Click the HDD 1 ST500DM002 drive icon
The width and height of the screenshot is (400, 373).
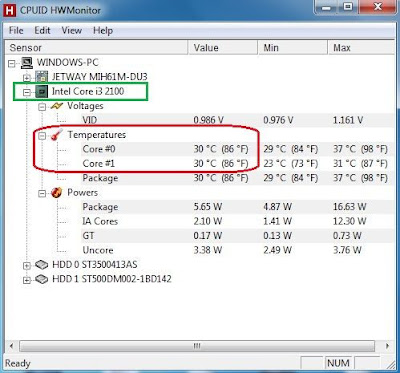click(x=42, y=279)
